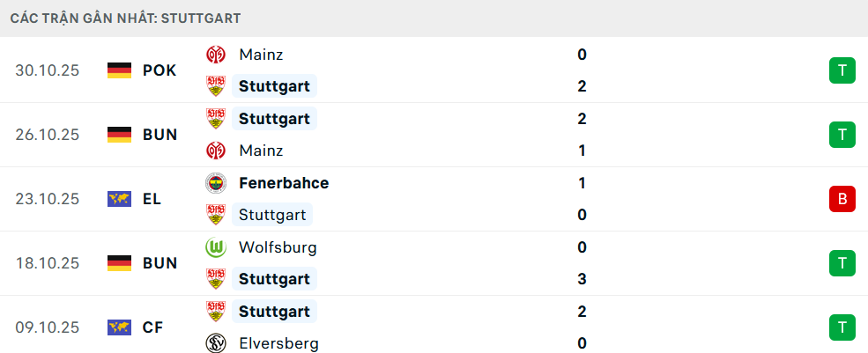Open the Elversberg team link

278,343
